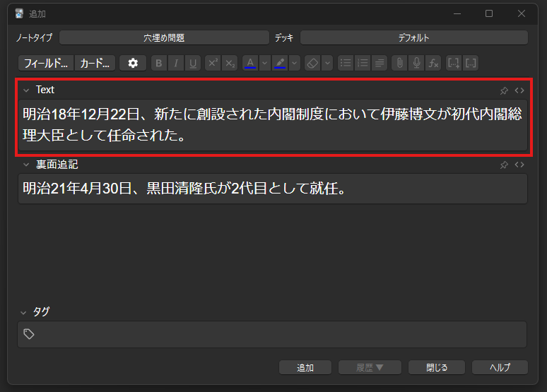Click the tag icon in the tags field
This screenshot has height=392, width=547.
[28, 334]
